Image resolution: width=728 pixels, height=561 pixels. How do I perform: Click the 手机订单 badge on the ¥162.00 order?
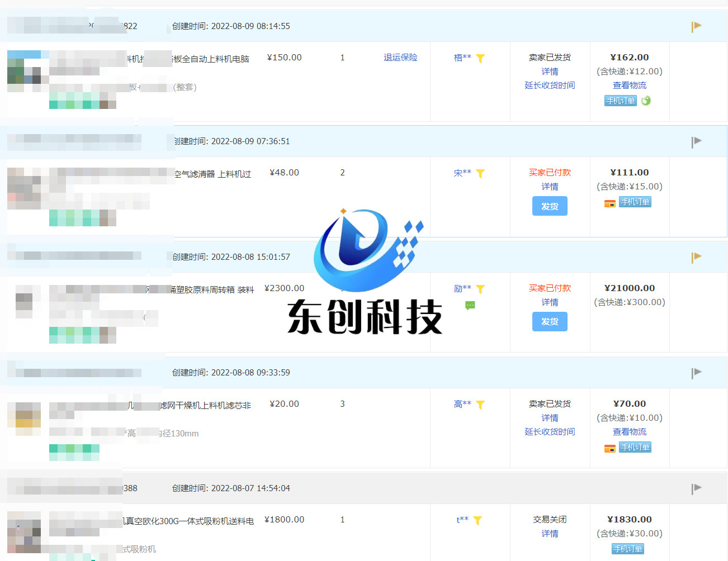point(621,101)
